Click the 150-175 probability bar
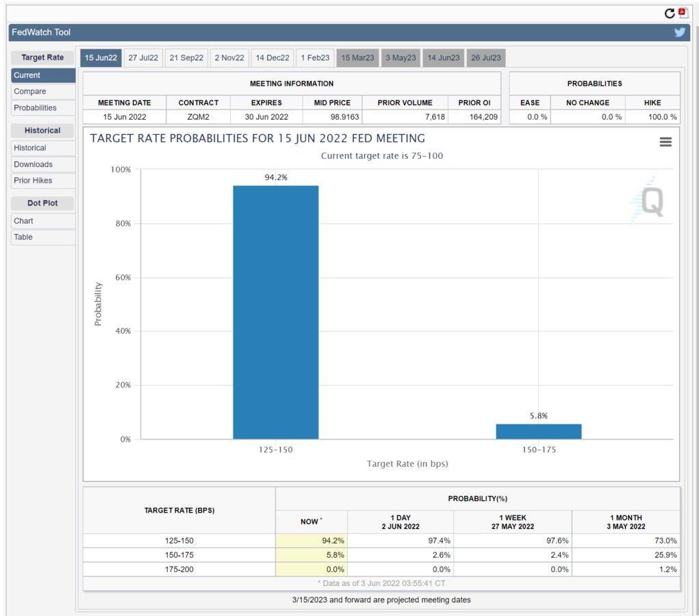Viewport: 699px width, 616px height. click(x=538, y=431)
